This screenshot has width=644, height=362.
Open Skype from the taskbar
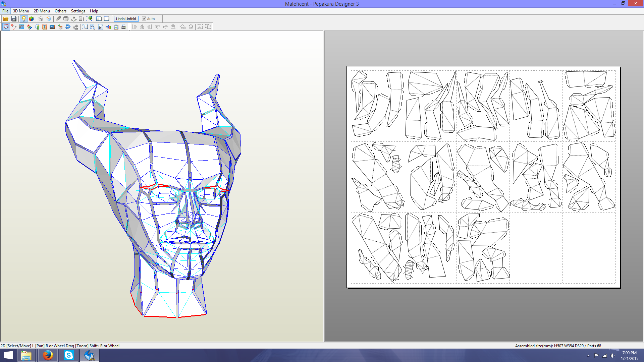tap(69, 355)
